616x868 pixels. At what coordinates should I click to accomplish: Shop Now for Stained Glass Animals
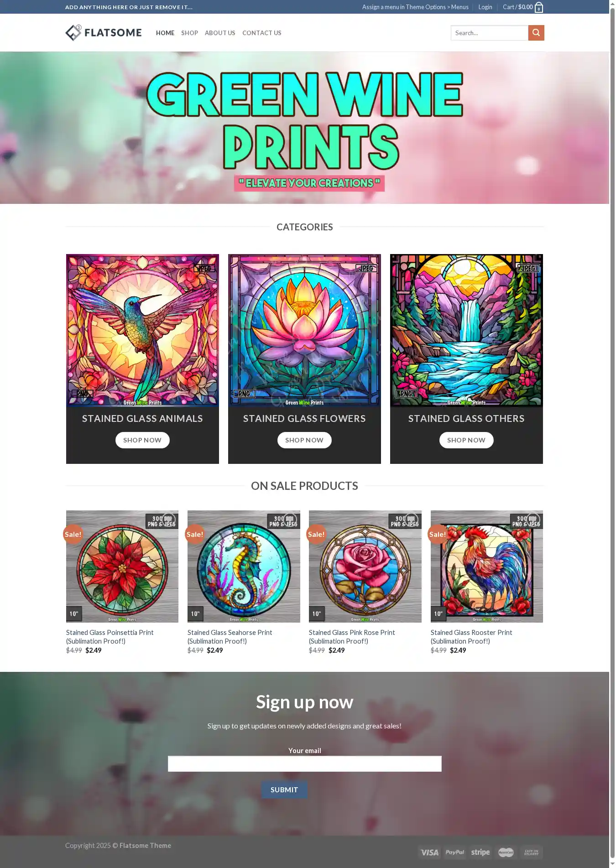(x=142, y=440)
